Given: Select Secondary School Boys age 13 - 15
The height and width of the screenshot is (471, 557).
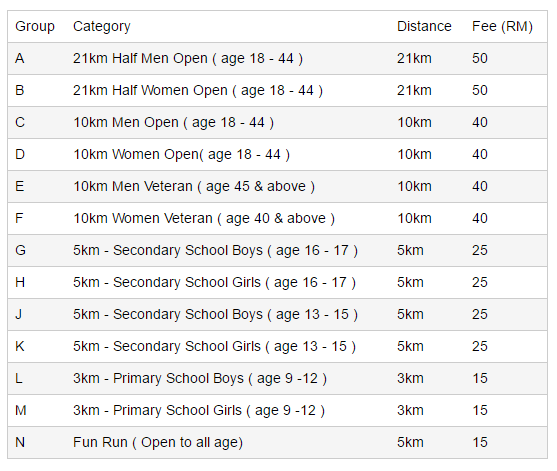Looking at the screenshot, I should coord(215,314).
